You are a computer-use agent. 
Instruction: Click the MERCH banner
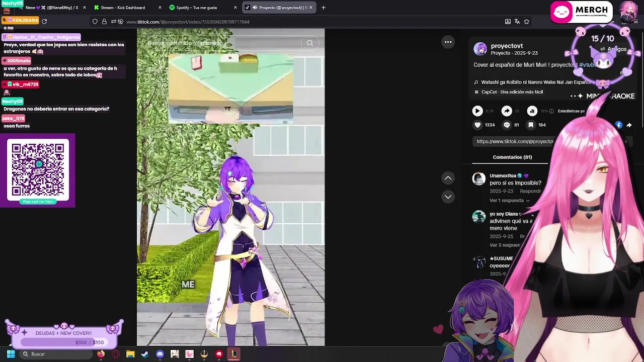click(x=581, y=12)
